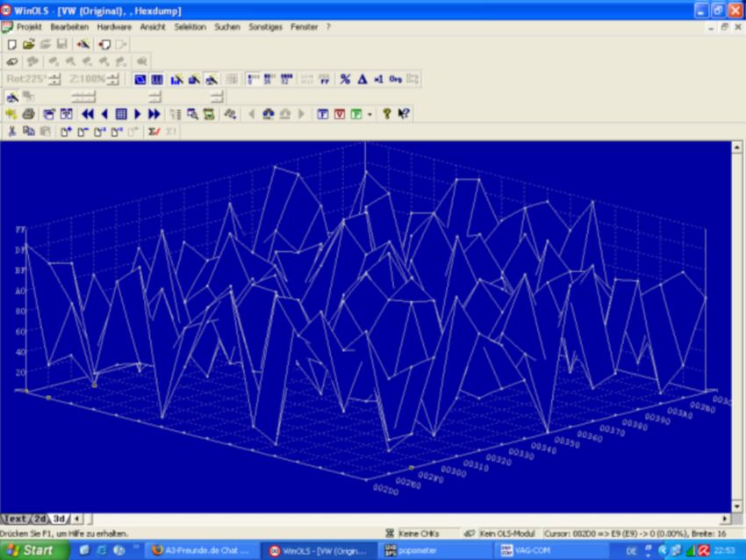Click the percent difference display icon
This screenshot has height=560, width=746.
tap(346, 79)
